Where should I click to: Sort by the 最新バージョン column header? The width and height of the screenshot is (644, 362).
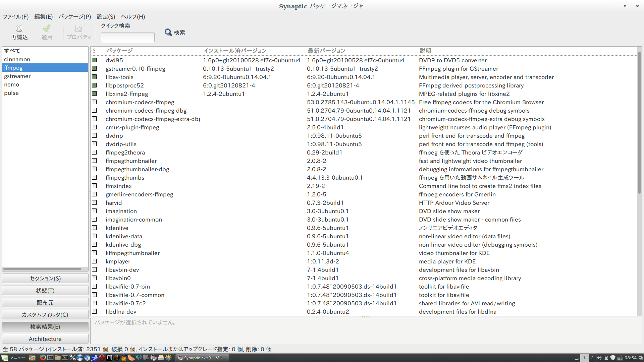[361, 51]
